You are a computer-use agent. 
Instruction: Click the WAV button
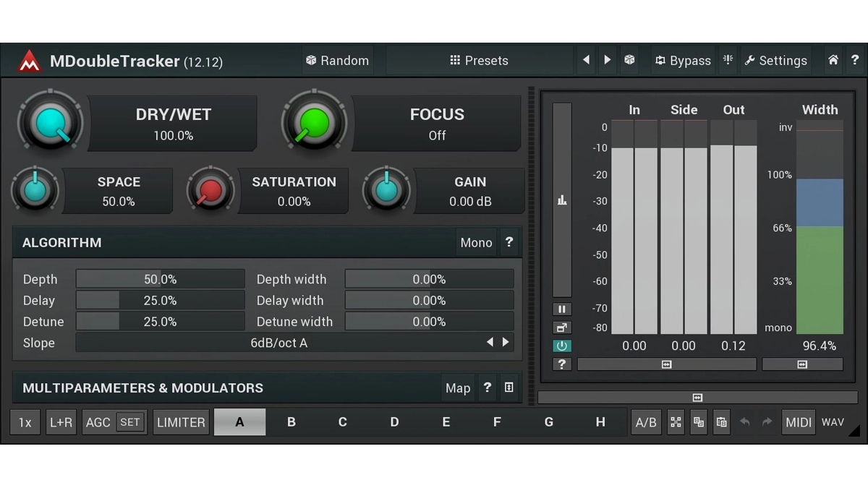click(833, 422)
